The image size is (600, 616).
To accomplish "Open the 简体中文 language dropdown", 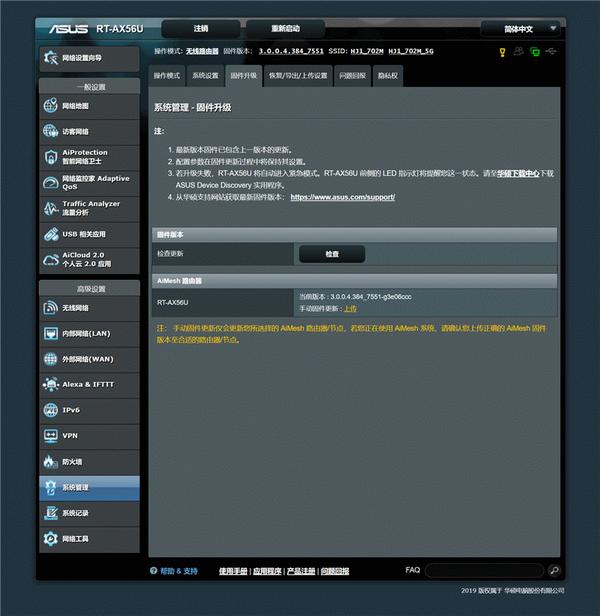I will tap(523, 29).
